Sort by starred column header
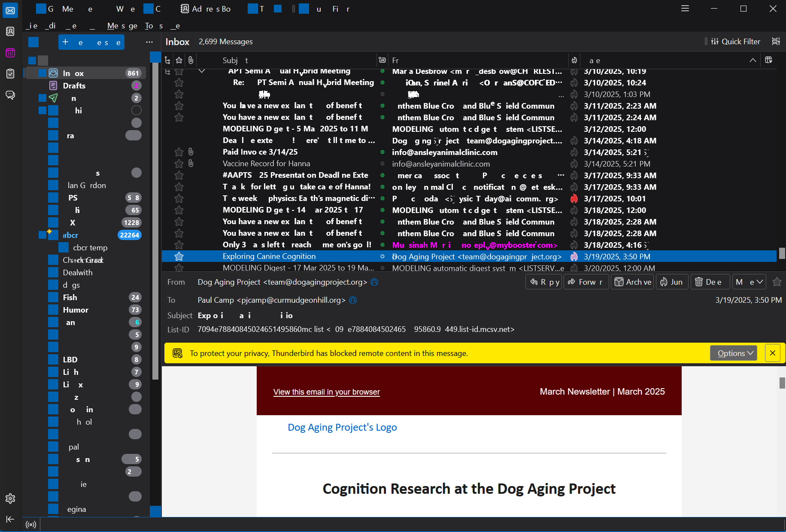Viewport: 786px width, 532px height. coord(179,61)
